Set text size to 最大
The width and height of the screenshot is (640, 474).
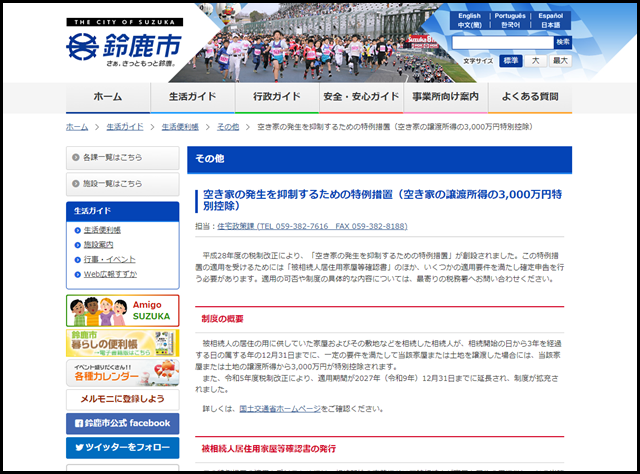[x=560, y=61]
